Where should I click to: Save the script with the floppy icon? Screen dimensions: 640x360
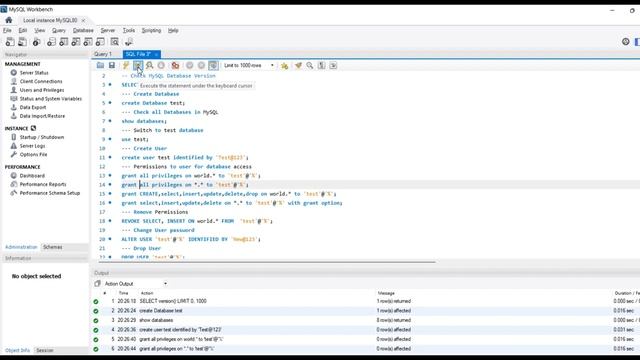pos(112,65)
